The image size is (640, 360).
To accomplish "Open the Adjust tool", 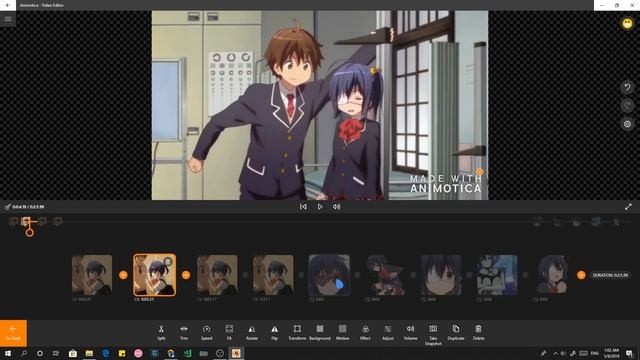I will 388,332.
